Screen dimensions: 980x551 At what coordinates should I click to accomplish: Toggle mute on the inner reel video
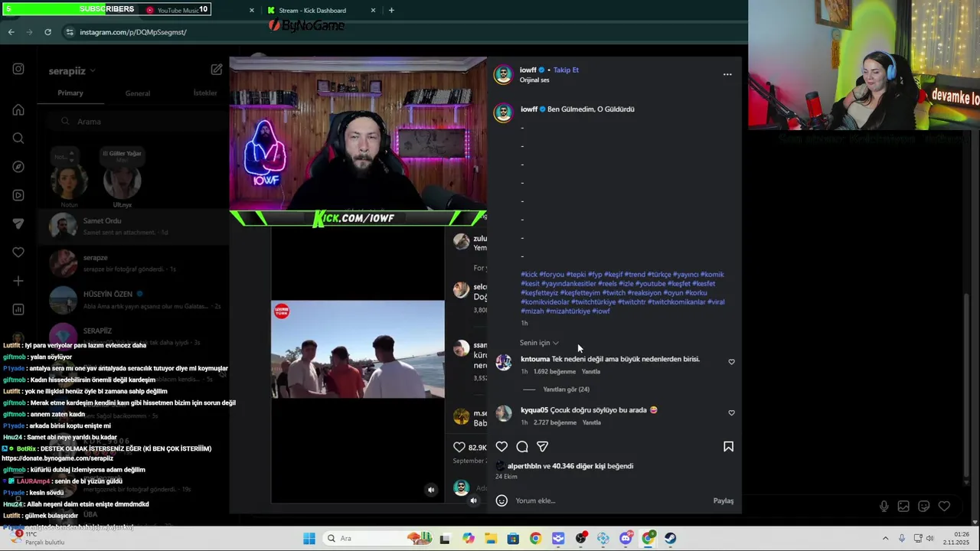pyautogui.click(x=431, y=490)
